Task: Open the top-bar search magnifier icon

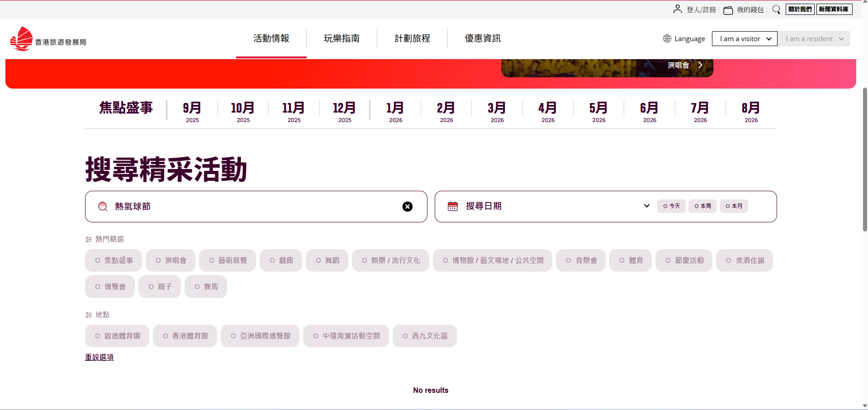Action: [x=776, y=9]
